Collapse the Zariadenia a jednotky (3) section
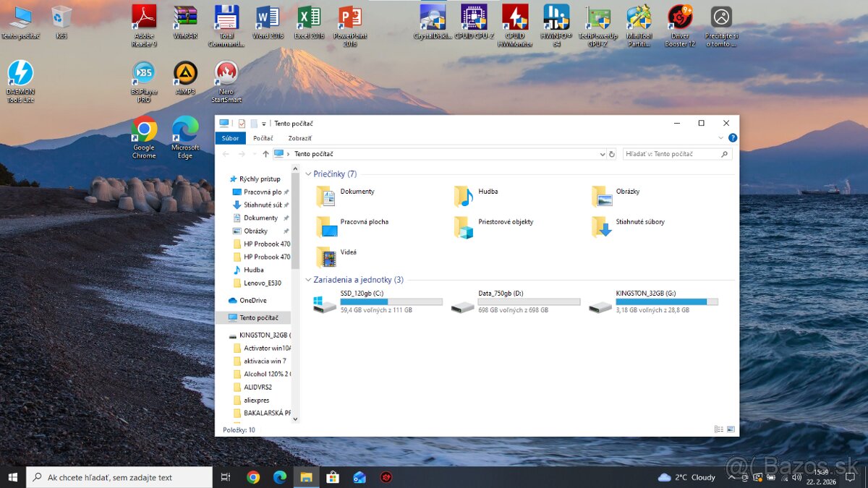868x488 pixels. coord(307,280)
